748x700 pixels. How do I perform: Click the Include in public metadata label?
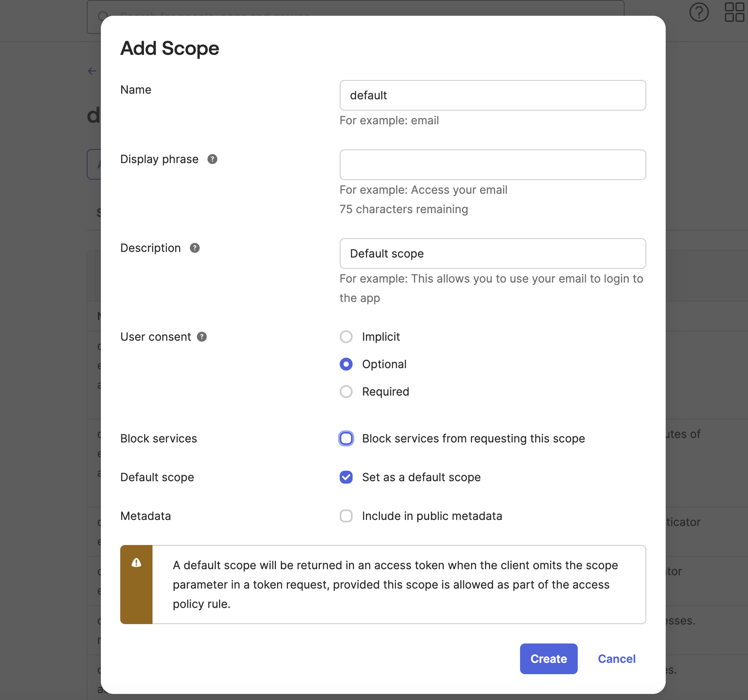(x=432, y=516)
